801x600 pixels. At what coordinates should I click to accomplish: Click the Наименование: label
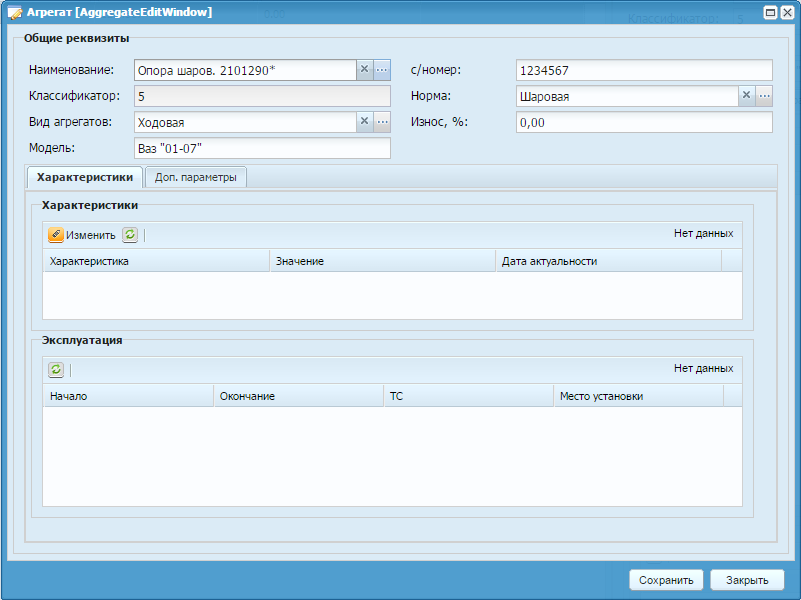(72, 70)
